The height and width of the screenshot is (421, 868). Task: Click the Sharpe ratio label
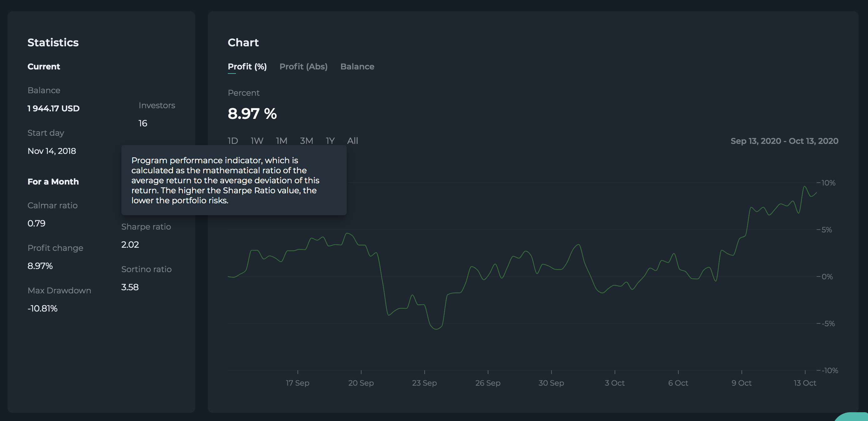(x=146, y=227)
